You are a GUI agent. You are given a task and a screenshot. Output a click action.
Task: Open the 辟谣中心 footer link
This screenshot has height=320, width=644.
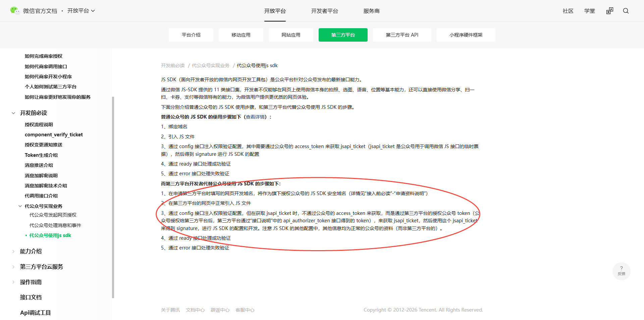(220, 310)
